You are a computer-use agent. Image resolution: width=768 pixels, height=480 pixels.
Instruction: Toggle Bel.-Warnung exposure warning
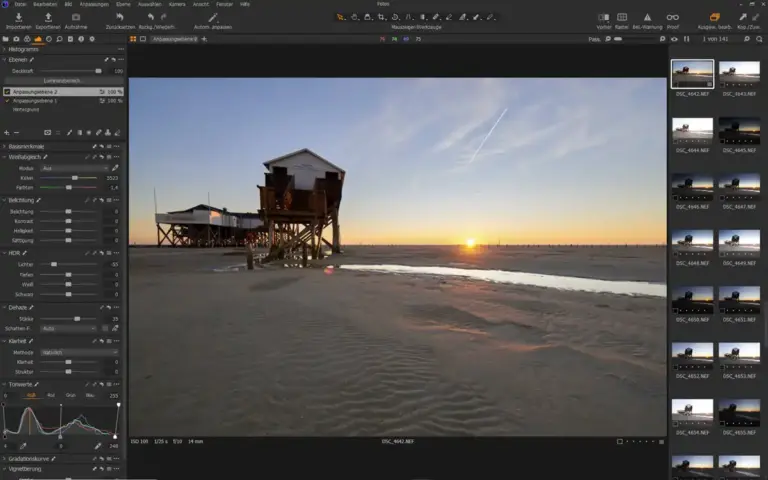click(647, 18)
